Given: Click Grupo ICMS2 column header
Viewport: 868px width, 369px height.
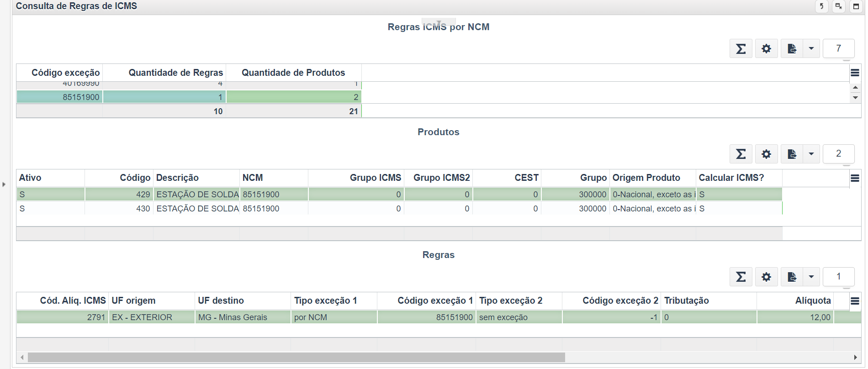Looking at the screenshot, I should pos(439,178).
